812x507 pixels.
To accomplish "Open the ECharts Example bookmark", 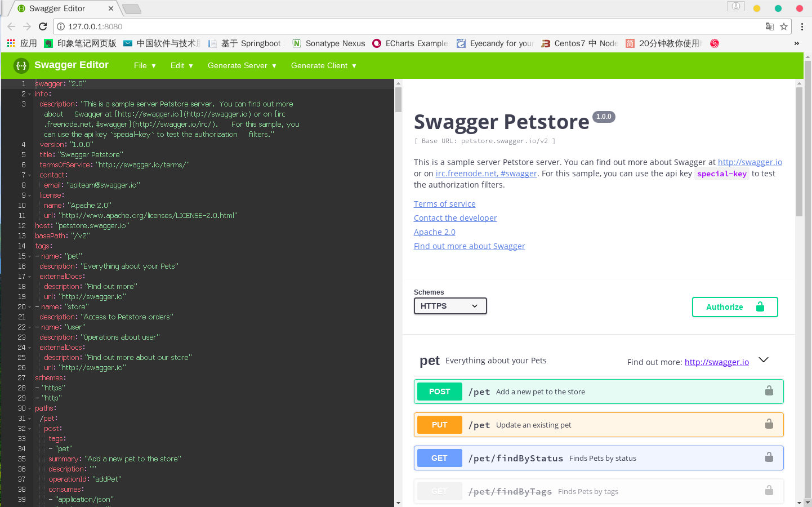I will coord(411,43).
